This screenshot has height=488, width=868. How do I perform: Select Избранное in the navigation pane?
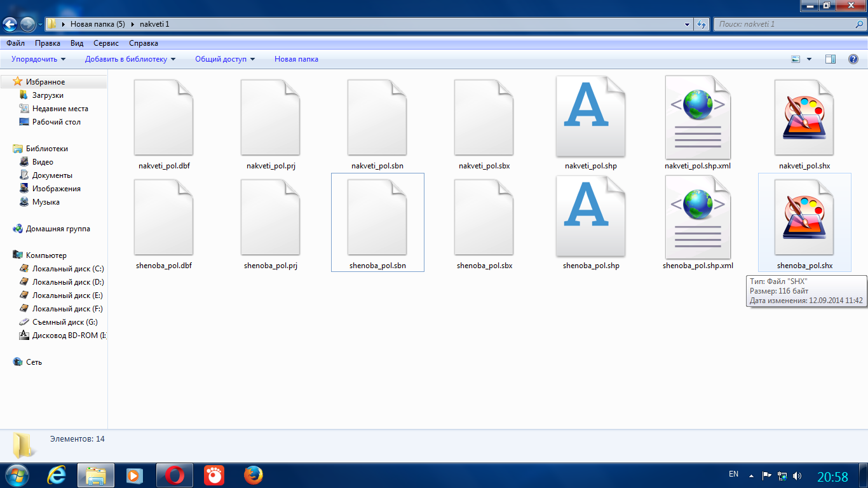[x=45, y=82]
